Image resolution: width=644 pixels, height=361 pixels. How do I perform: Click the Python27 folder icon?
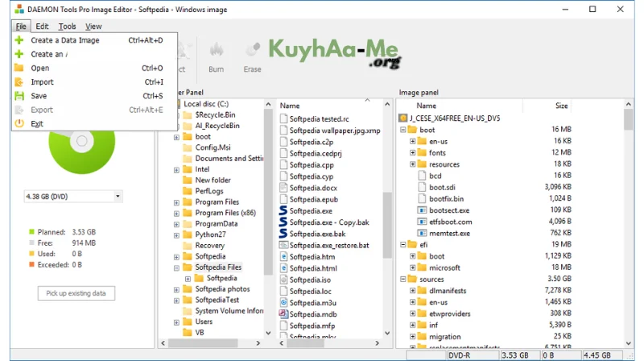click(188, 234)
